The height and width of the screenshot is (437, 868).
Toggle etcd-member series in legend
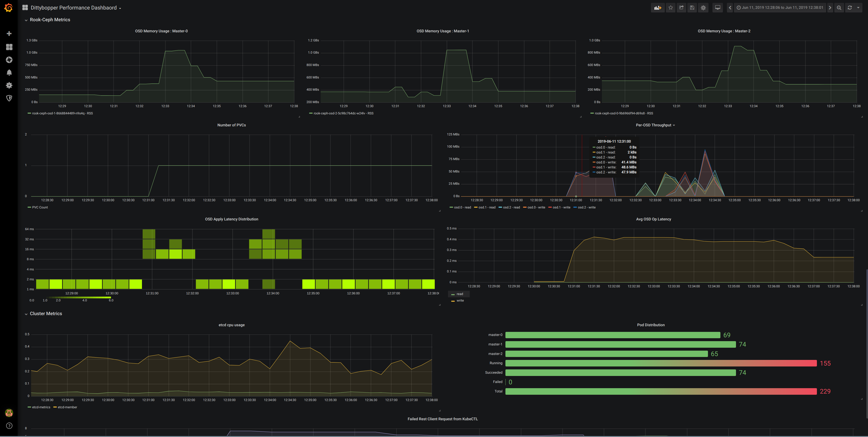point(67,407)
